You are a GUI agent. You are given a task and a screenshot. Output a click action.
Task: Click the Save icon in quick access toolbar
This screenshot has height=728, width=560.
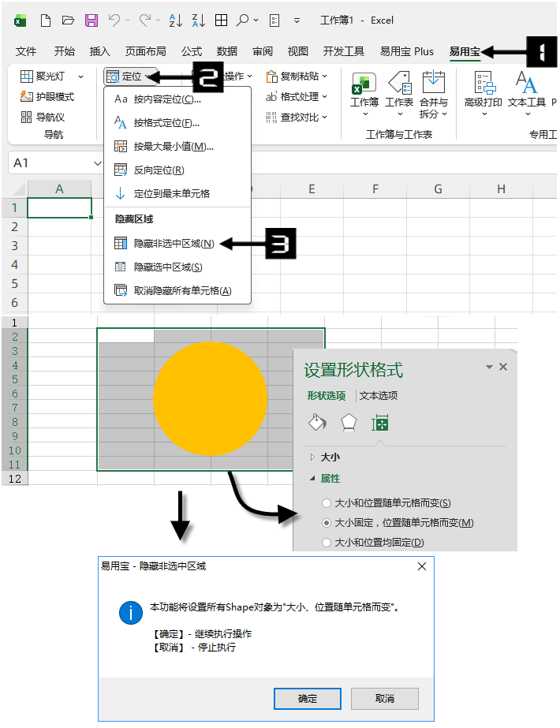91,21
